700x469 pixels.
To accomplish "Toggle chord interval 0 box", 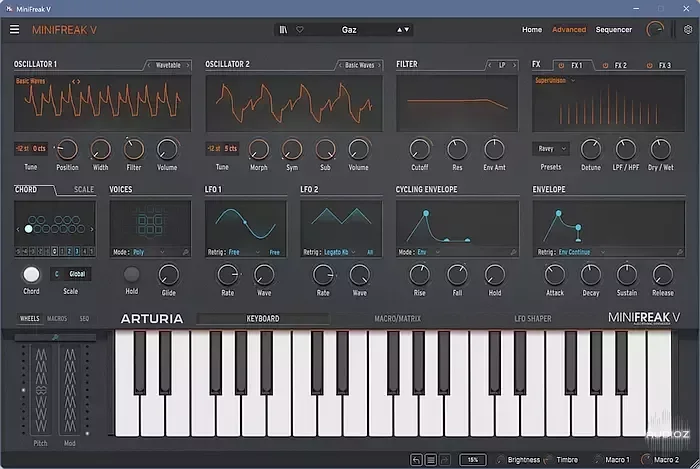I will (54, 252).
